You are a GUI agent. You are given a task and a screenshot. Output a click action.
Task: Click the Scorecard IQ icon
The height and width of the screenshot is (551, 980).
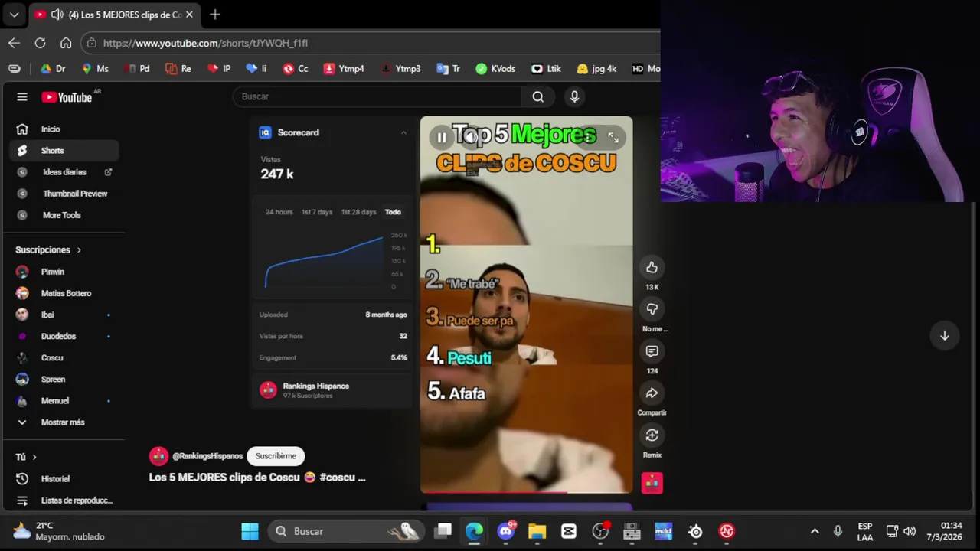click(x=266, y=132)
